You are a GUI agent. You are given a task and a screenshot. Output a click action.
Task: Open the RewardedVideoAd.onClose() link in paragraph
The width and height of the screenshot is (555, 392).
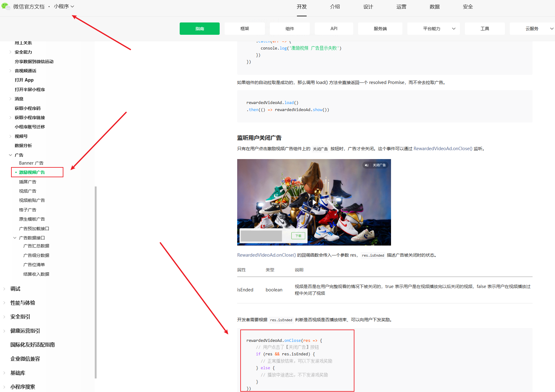click(x=443, y=149)
